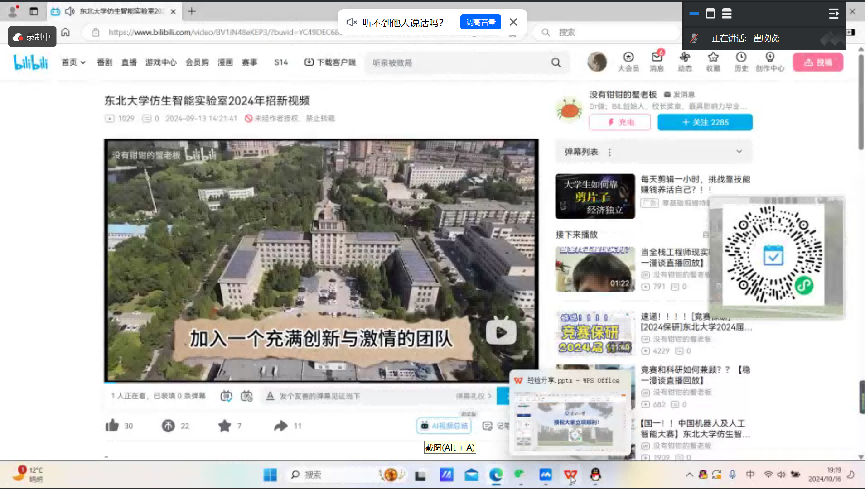Click the user avatar in the header
Screen dimensions: 865x489
tap(597, 62)
